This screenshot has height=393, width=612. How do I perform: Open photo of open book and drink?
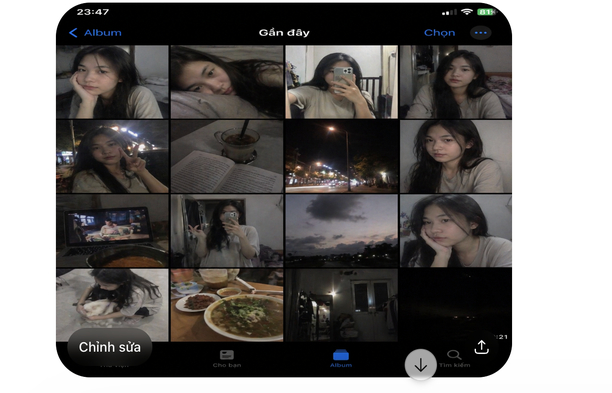point(227,156)
